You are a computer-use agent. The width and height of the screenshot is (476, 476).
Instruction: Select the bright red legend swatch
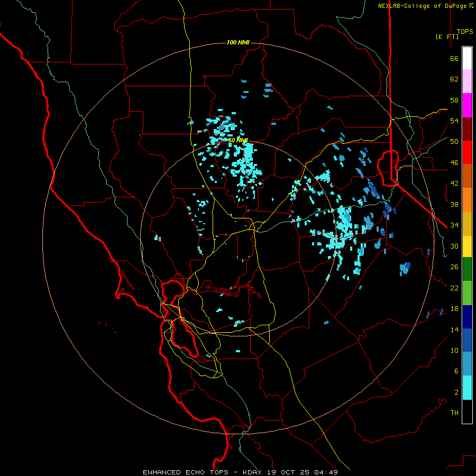[x=467, y=152]
